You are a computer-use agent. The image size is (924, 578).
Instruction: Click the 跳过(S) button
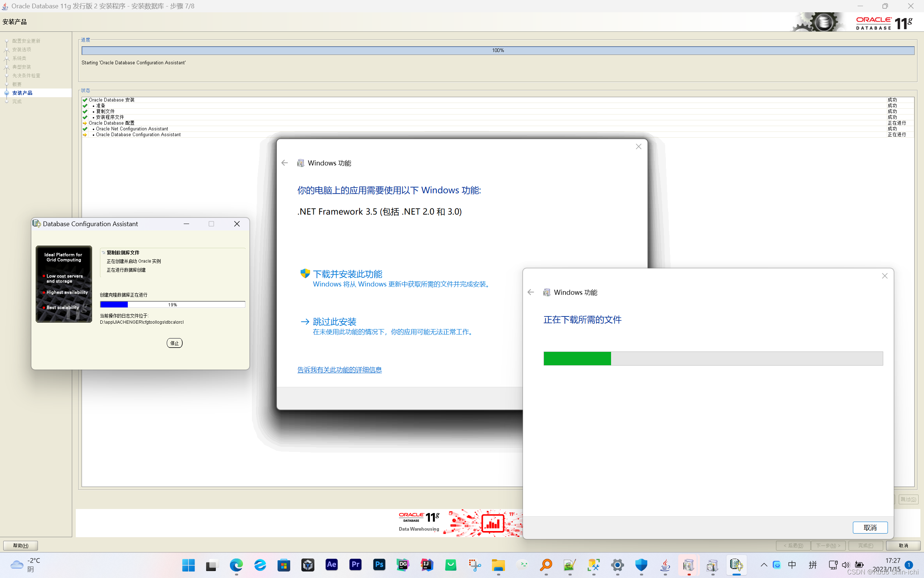(x=908, y=499)
